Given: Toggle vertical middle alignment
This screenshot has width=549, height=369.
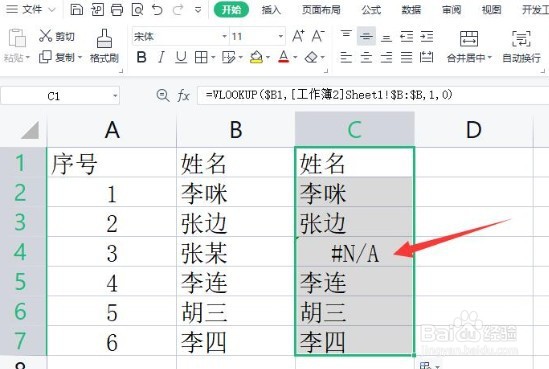Looking at the screenshot, I should [366, 36].
